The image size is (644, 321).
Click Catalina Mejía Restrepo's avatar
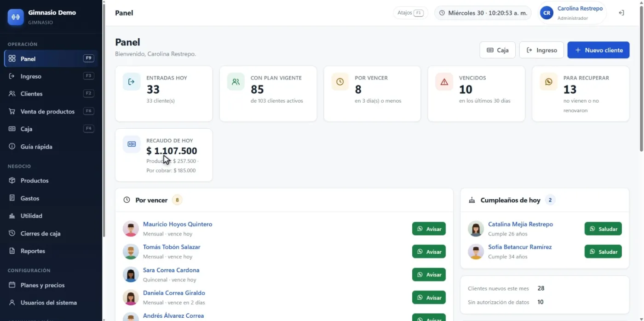[x=476, y=229]
